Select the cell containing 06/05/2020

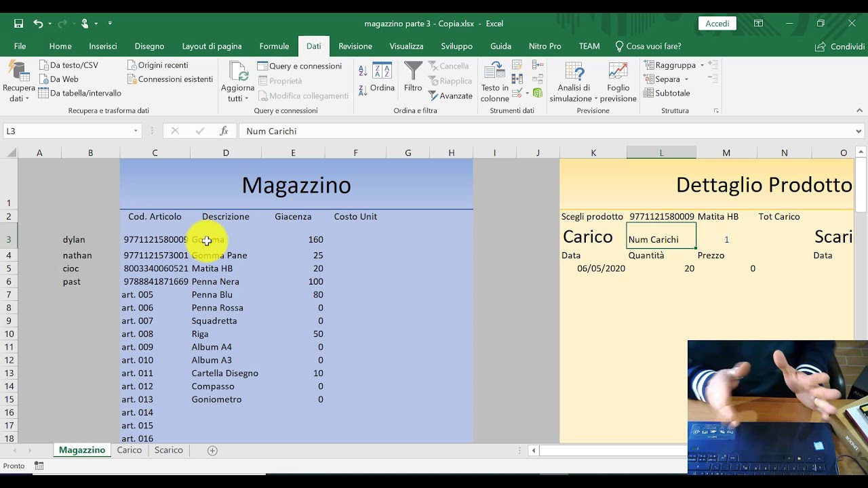[x=593, y=268]
